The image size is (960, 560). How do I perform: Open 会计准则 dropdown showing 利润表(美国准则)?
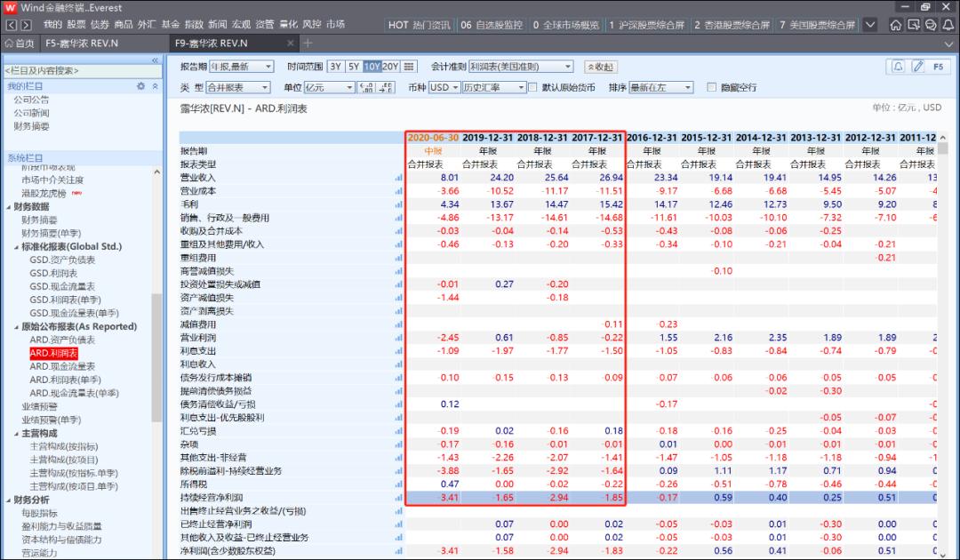[x=521, y=67]
